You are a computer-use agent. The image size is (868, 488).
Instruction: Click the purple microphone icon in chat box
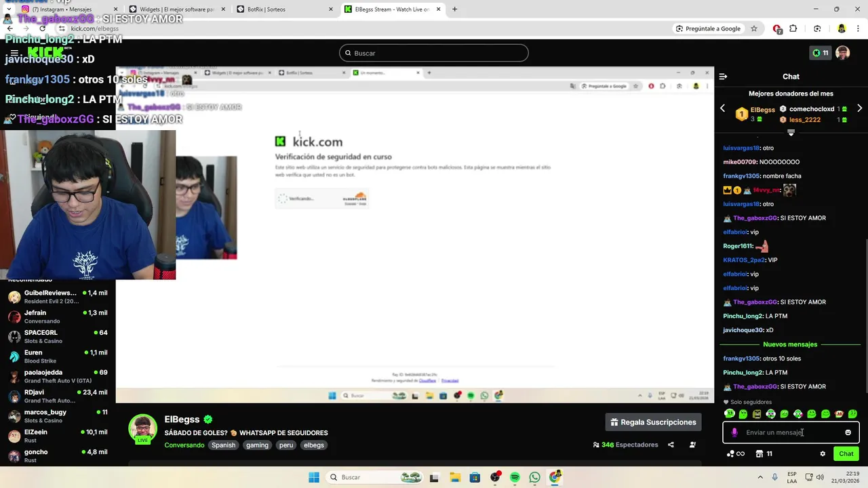tap(734, 432)
